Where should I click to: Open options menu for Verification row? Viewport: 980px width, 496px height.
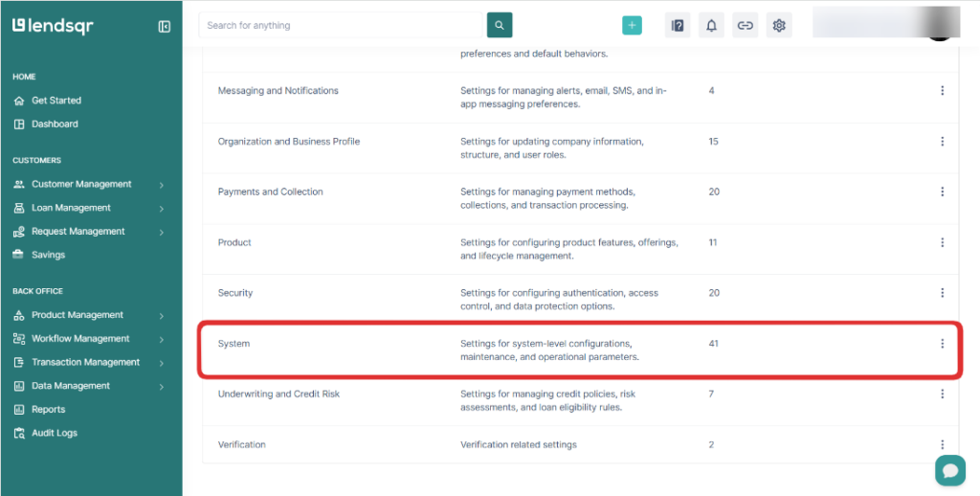pyautogui.click(x=943, y=444)
